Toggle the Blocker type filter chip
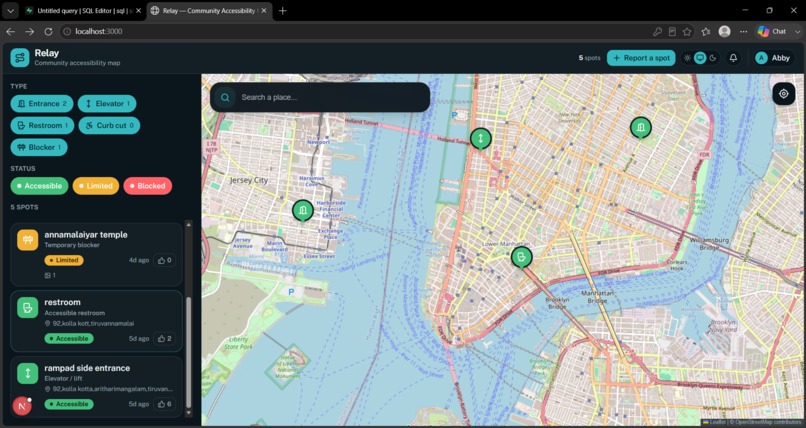Viewport: 806px width, 428px height. pos(39,147)
